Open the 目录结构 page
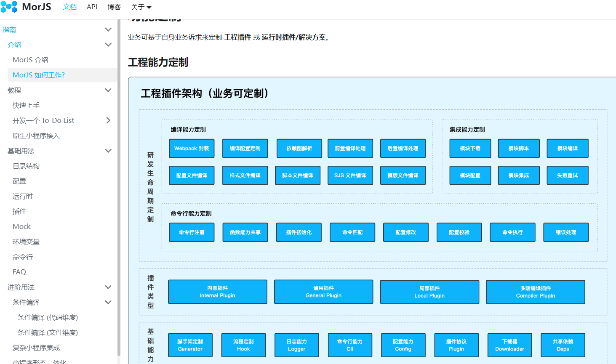Viewport: 616px width, 364px height. [26, 166]
